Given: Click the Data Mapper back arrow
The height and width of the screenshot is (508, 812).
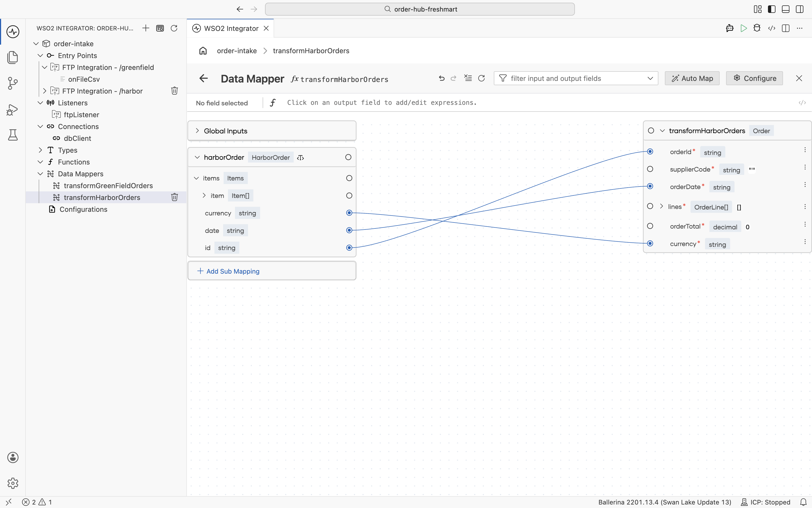Looking at the screenshot, I should (204, 78).
